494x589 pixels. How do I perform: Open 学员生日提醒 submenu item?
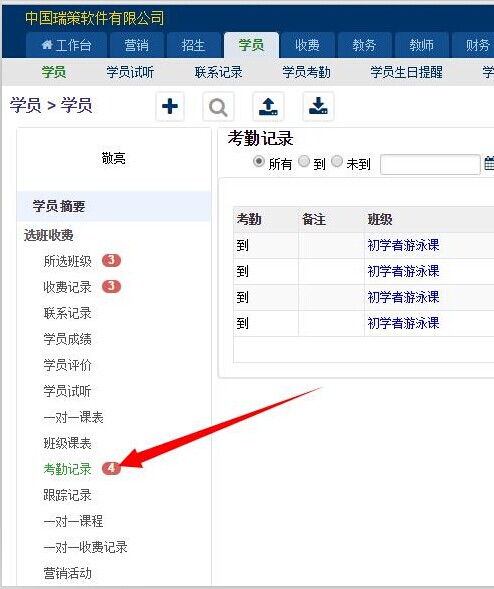coord(406,72)
